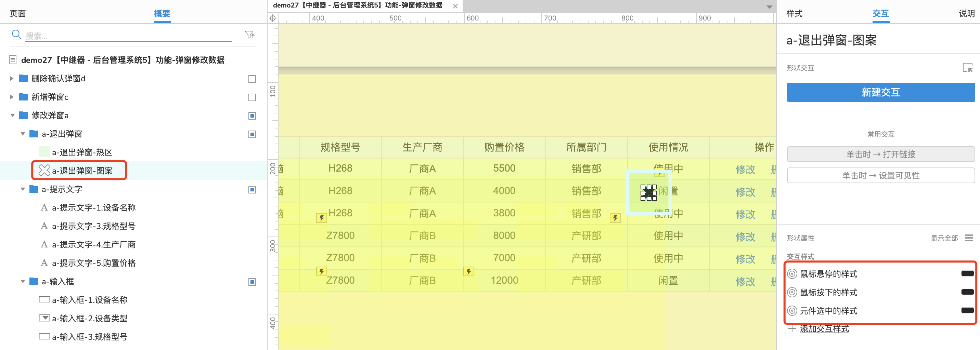Toggle visibility box for a-输入框
This screenshot has width=980, height=350.
point(252,282)
